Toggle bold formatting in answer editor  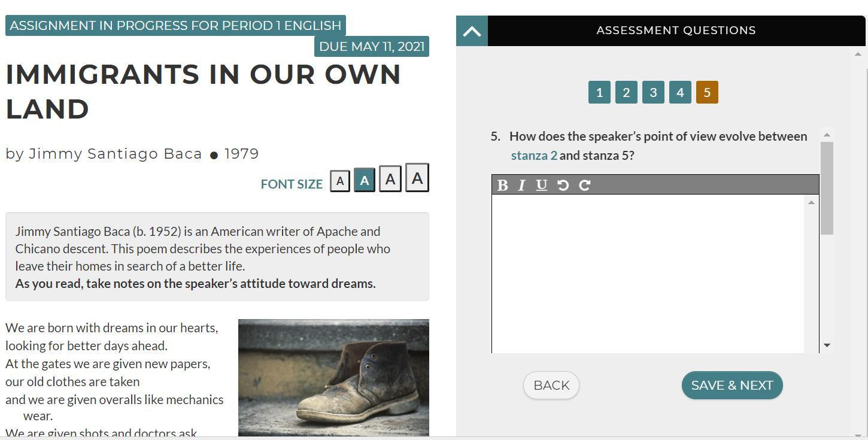(502, 185)
